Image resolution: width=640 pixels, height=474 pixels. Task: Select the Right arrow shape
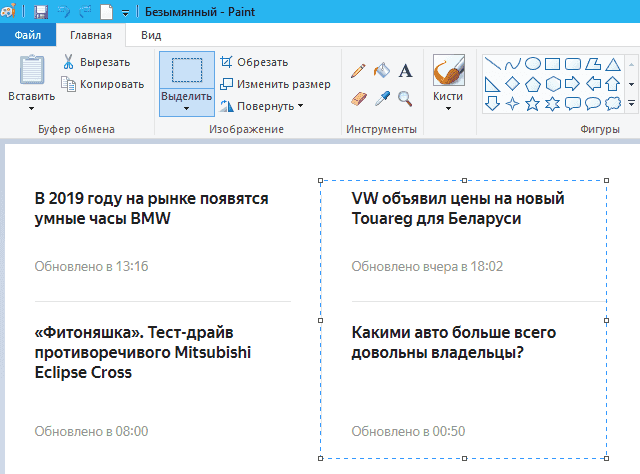pos(573,84)
